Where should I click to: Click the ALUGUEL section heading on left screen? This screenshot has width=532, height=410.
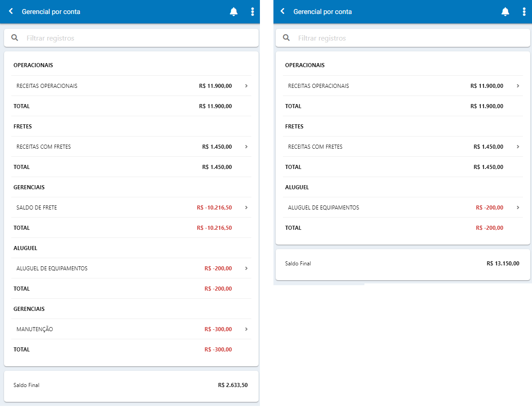25,248
